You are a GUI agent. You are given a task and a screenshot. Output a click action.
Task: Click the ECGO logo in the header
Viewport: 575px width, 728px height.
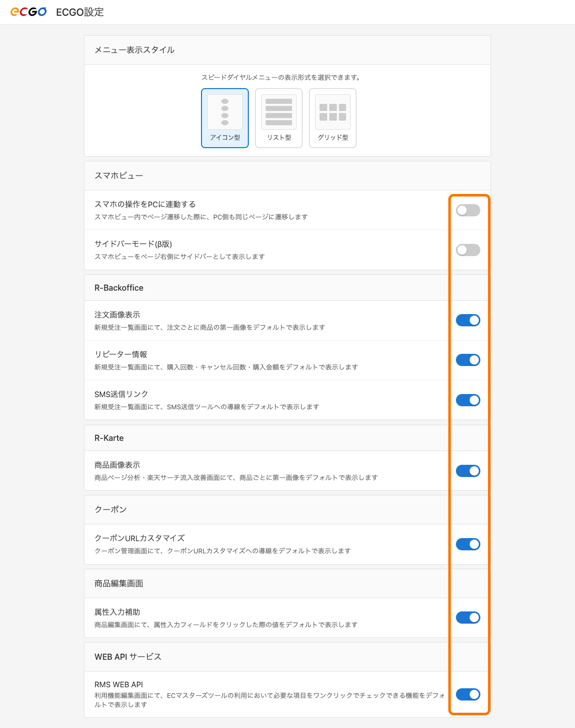(x=28, y=12)
